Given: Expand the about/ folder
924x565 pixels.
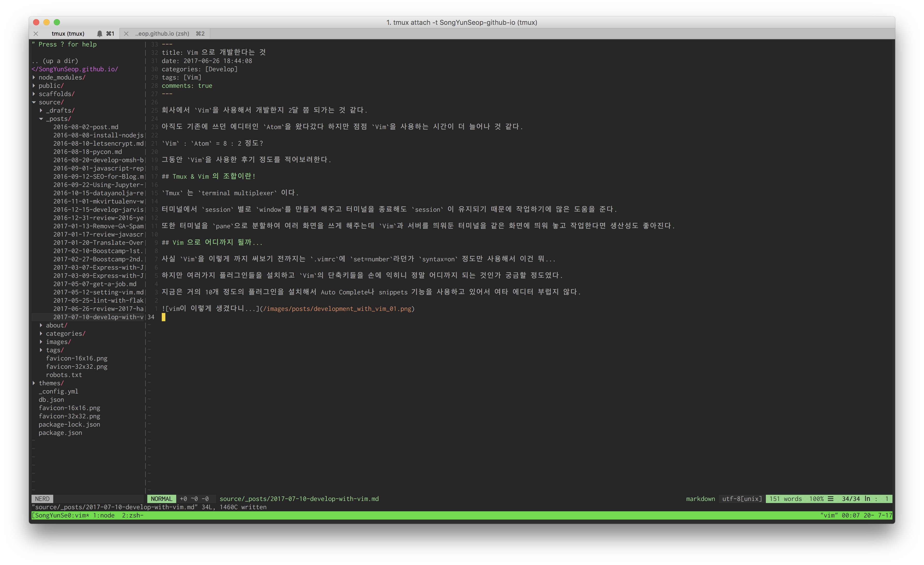Looking at the screenshot, I should pos(41,325).
